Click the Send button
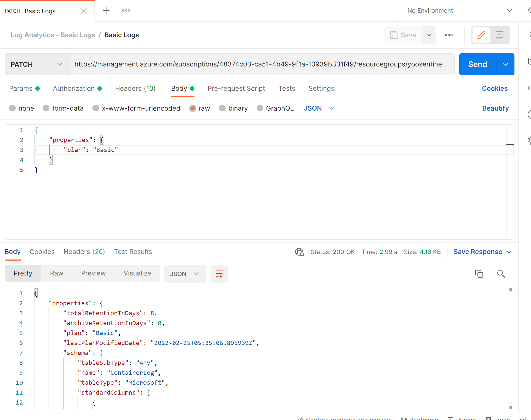Screen dimensions: 531x420 coord(477,64)
